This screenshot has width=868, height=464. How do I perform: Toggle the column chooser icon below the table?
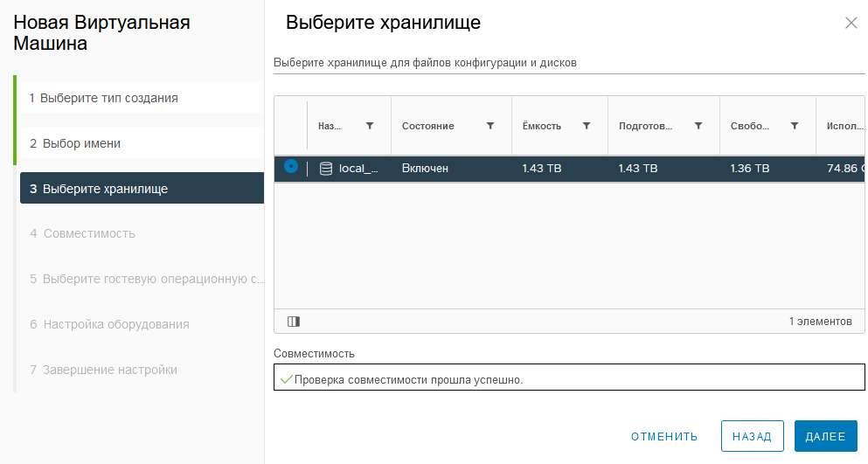click(294, 322)
